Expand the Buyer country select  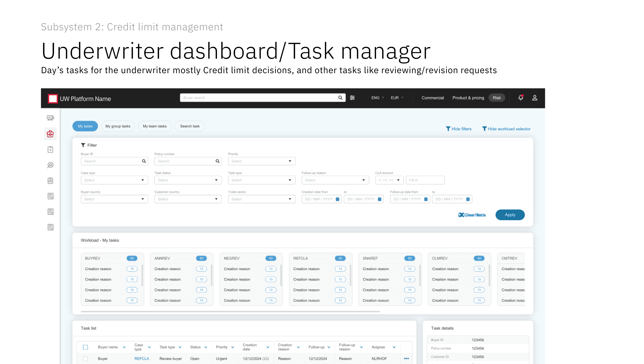tap(114, 199)
